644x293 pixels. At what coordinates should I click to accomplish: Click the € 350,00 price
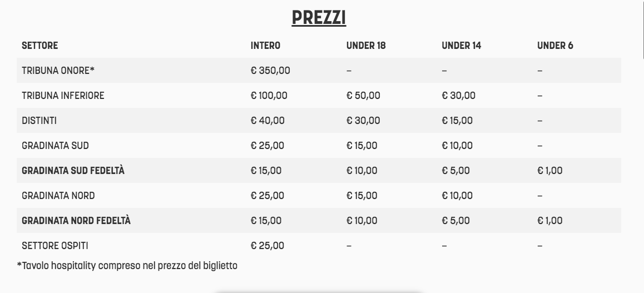(x=270, y=71)
